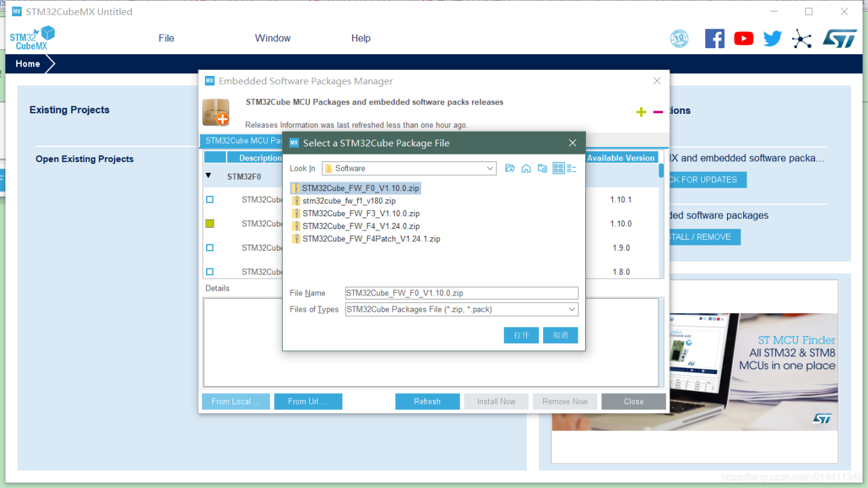The height and width of the screenshot is (488, 868).
Task: Click the 取消 (Cancel) button
Action: click(560, 335)
